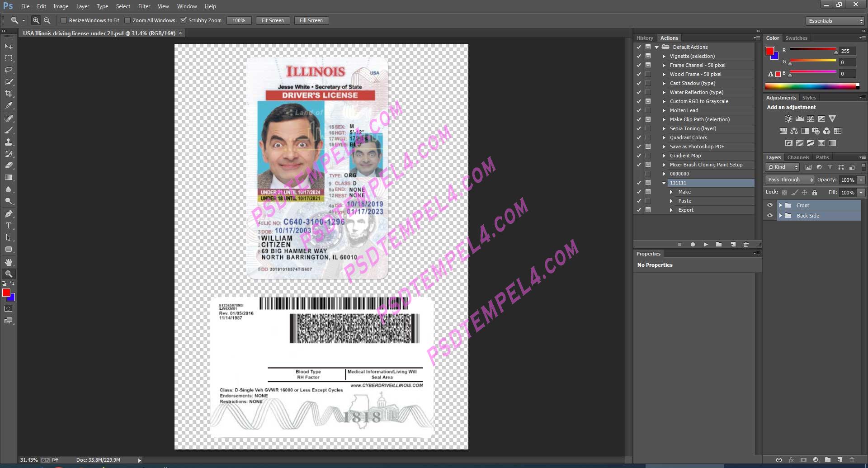Disable Scrubby Zoom checkbox
Screen dimensions: 868x468
(184, 20)
